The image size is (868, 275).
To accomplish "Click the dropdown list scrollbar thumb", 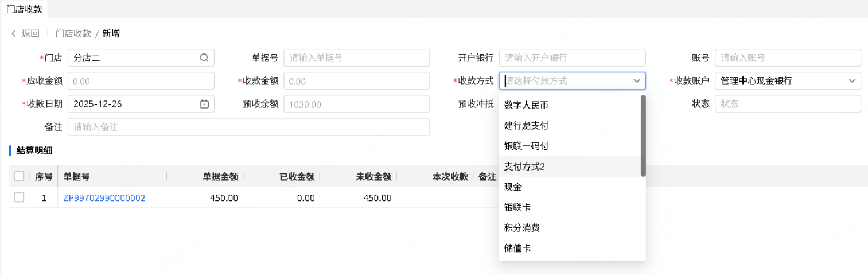I will (x=643, y=135).
